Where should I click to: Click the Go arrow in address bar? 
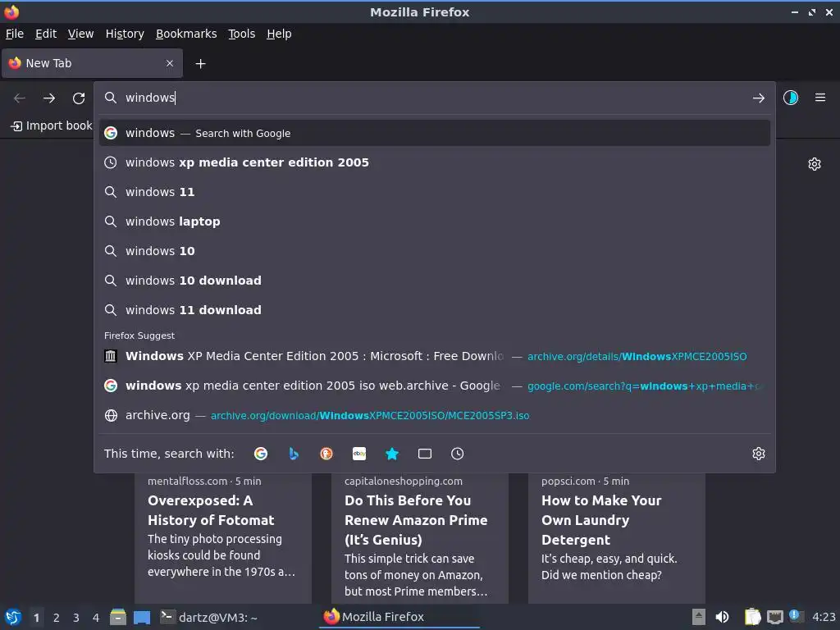coord(759,98)
